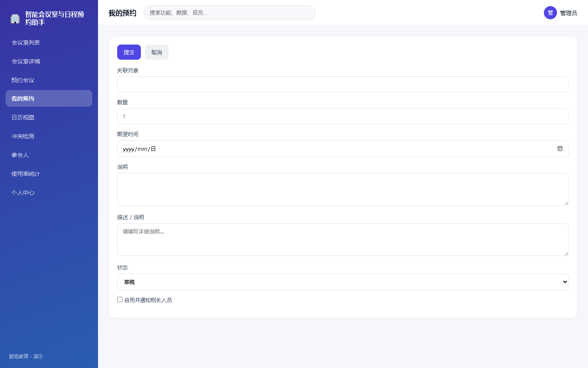Grab resize handle of 描述 / 说明 text area
Viewport: 588px width, 368px height.
566,254
